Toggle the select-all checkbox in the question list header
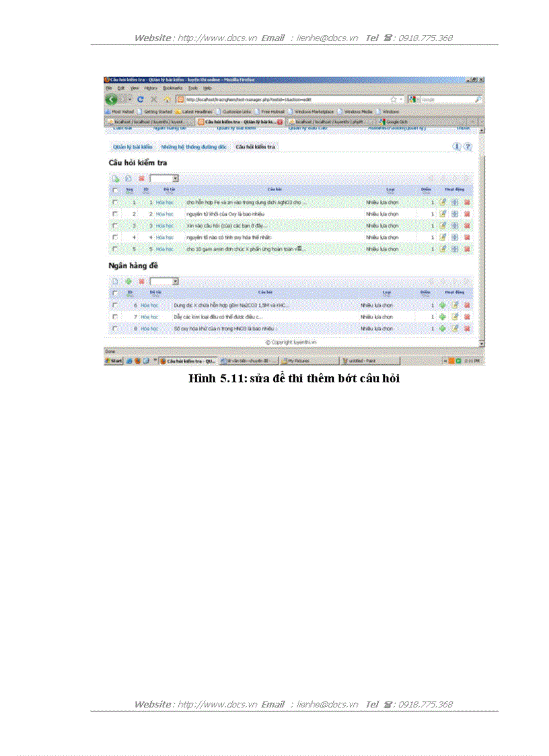 pyautogui.click(x=114, y=191)
